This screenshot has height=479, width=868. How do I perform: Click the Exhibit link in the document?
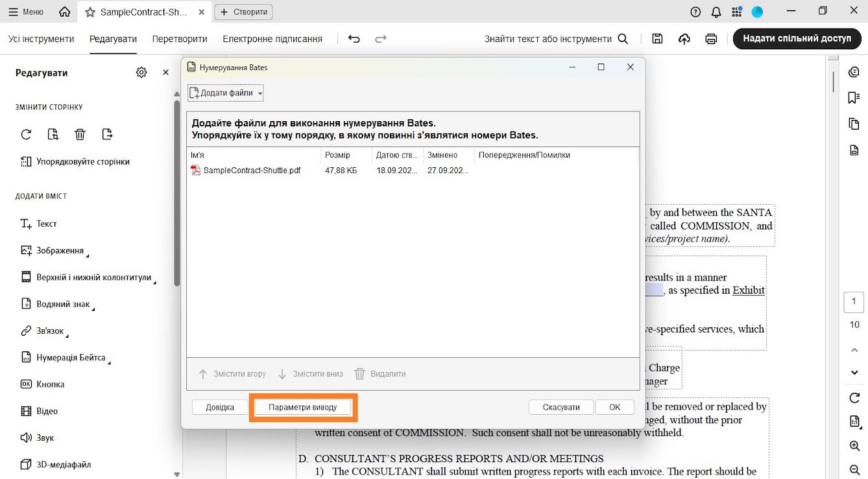[749, 290]
